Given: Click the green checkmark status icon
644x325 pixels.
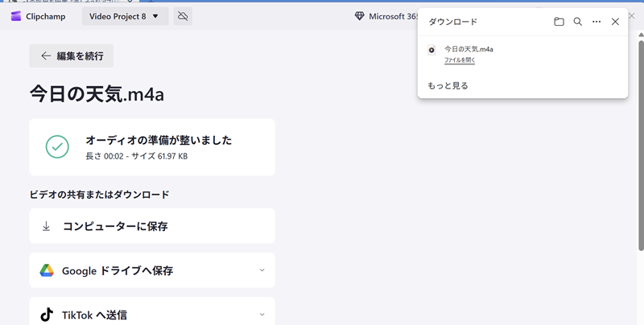Looking at the screenshot, I should tap(57, 146).
